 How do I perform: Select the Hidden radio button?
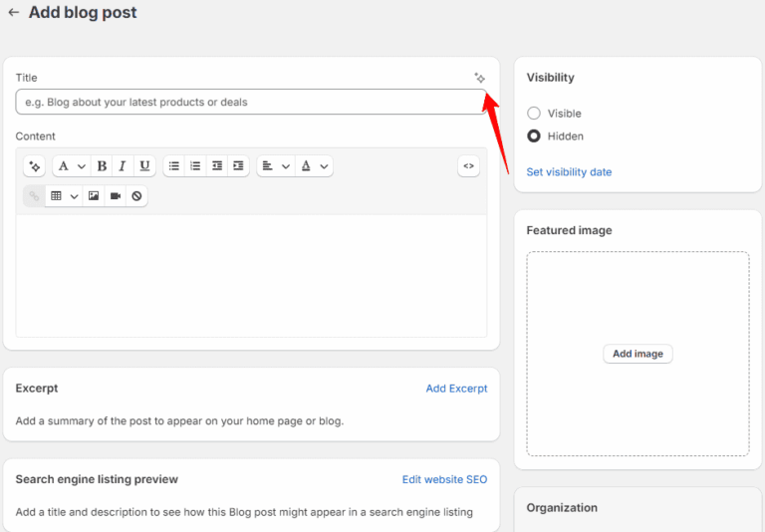[534, 136]
